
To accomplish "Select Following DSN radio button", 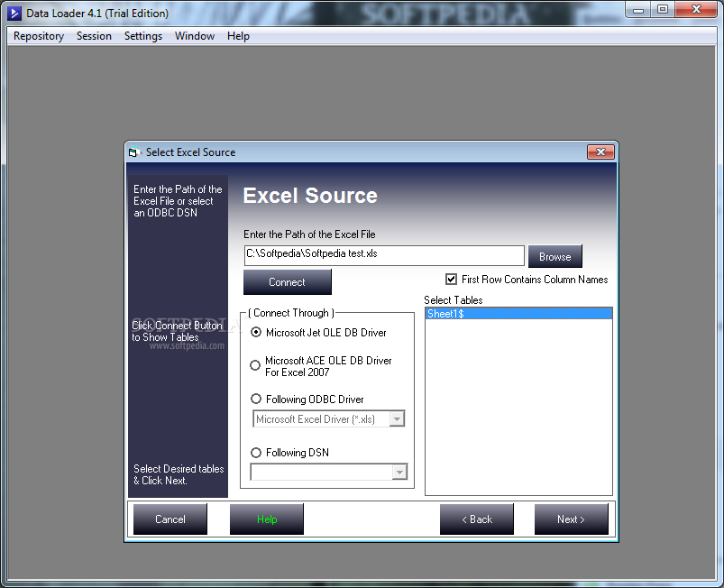I will pyautogui.click(x=256, y=453).
